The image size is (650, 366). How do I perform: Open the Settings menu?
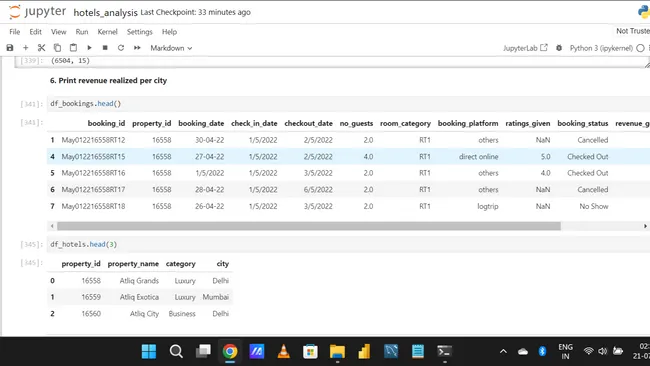pos(139,32)
